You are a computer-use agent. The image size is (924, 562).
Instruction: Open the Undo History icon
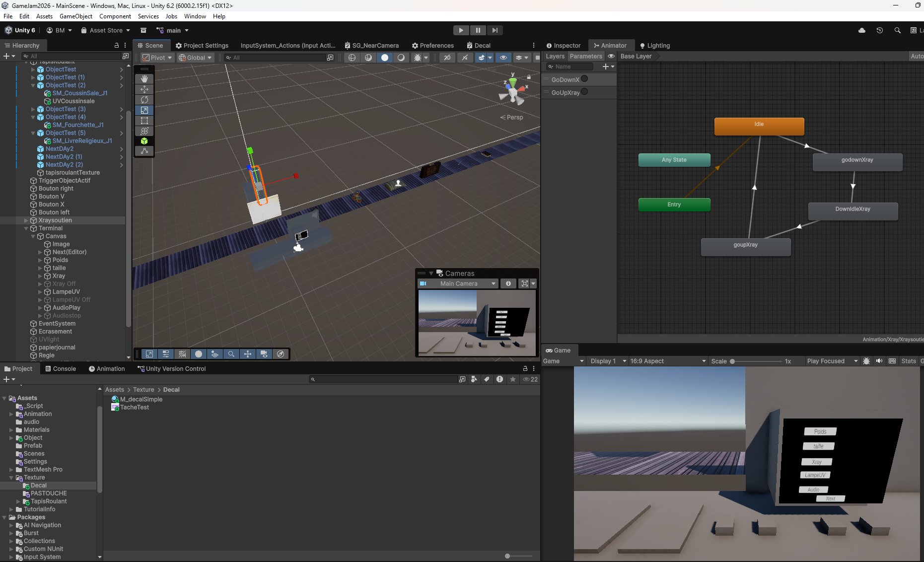tap(879, 30)
